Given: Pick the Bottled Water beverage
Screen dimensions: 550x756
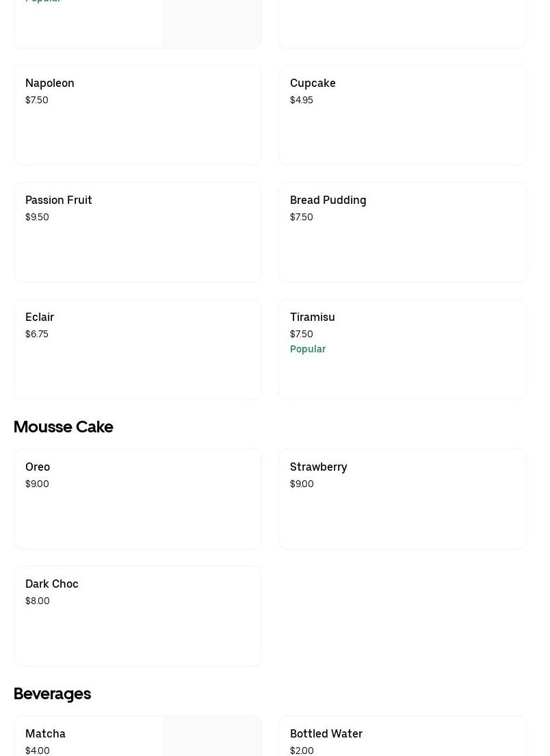Looking at the screenshot, I should pos(402,736).
